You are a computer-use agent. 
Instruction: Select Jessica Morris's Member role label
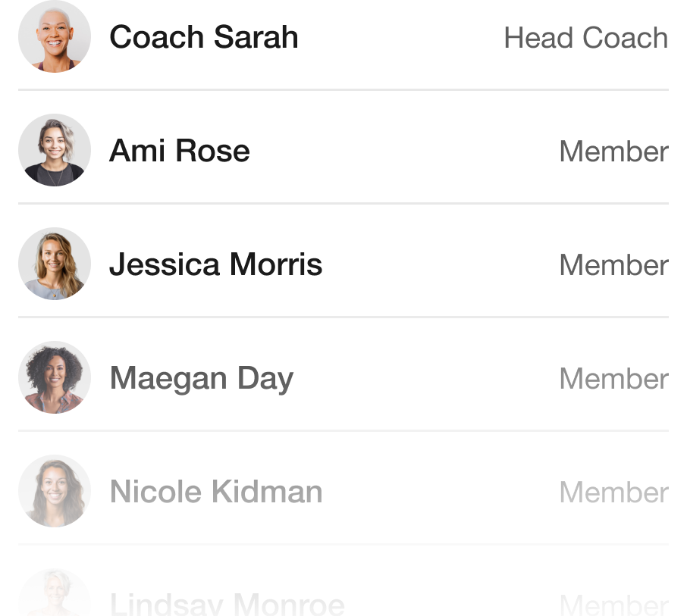[614, 265]
